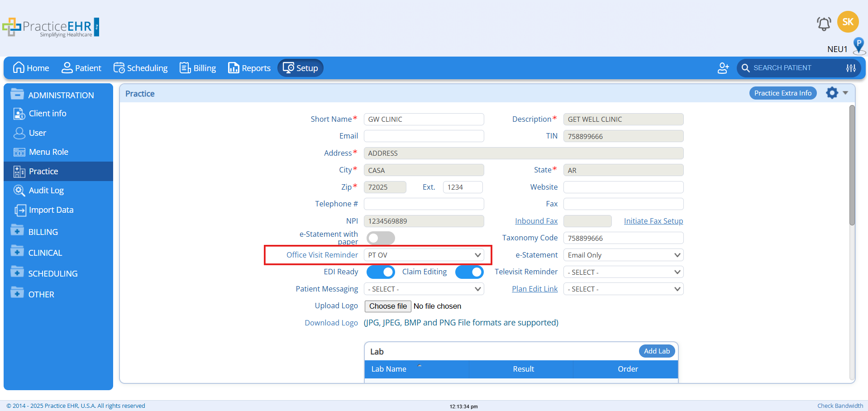The height and width of the screenshot is (411, 868).
Task: Enable e-Statement with paper toggle
Action: click(381, 238)
